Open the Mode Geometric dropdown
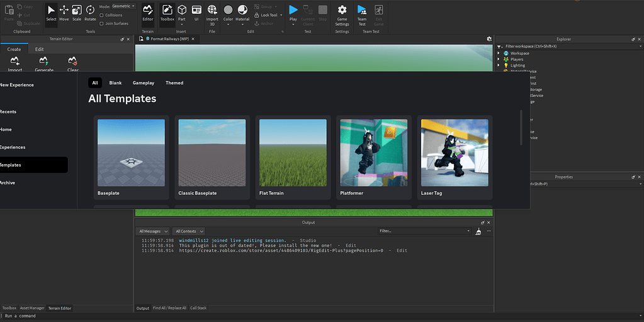Image resolution: width=644 pixels, height=322 pixels. coord(123,6)
